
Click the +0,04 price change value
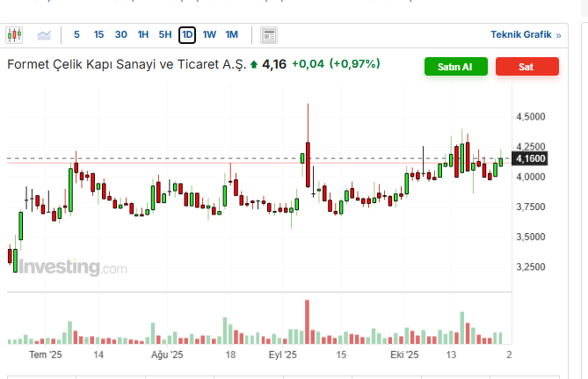308,64
